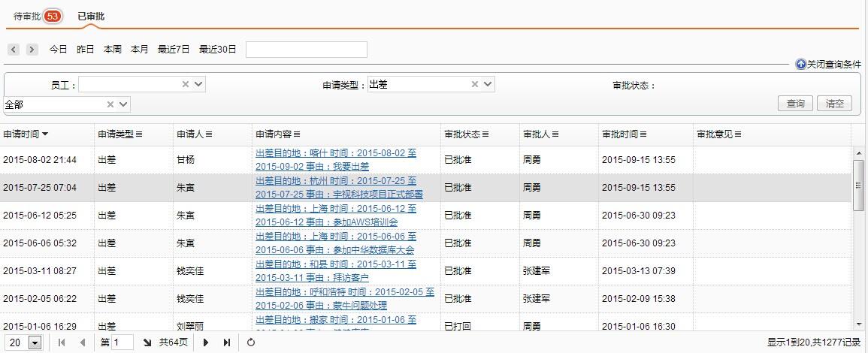Go to first page in pager
The width and height of the screenshot is (868, 353).
pos(62,342)
